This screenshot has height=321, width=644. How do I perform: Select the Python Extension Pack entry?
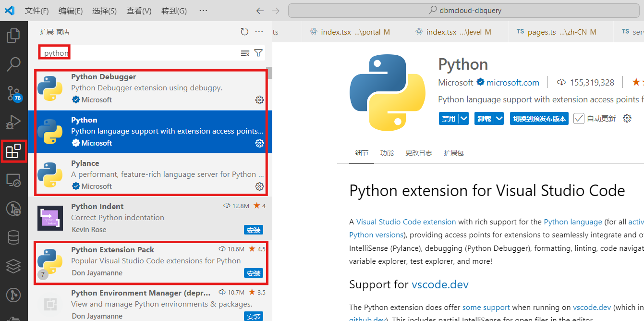[x=150, y=261]
